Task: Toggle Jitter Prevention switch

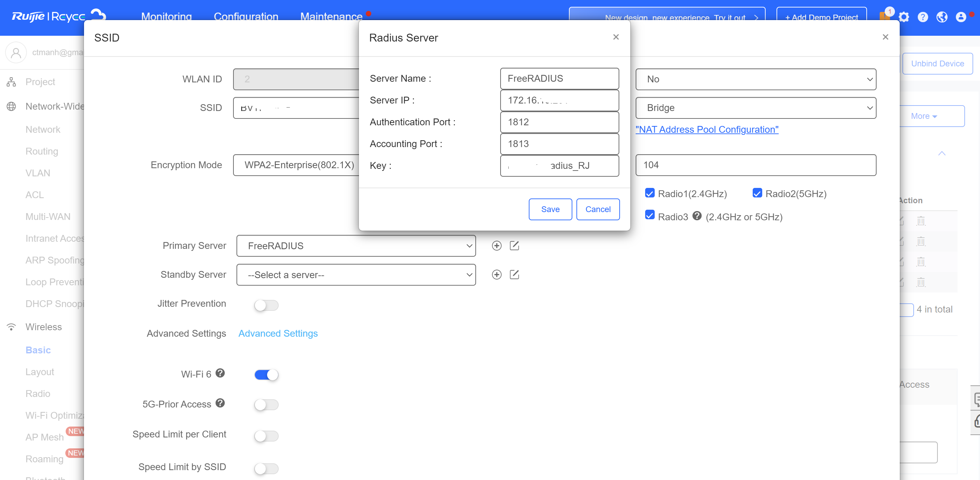Action: [x=266, y=305]
